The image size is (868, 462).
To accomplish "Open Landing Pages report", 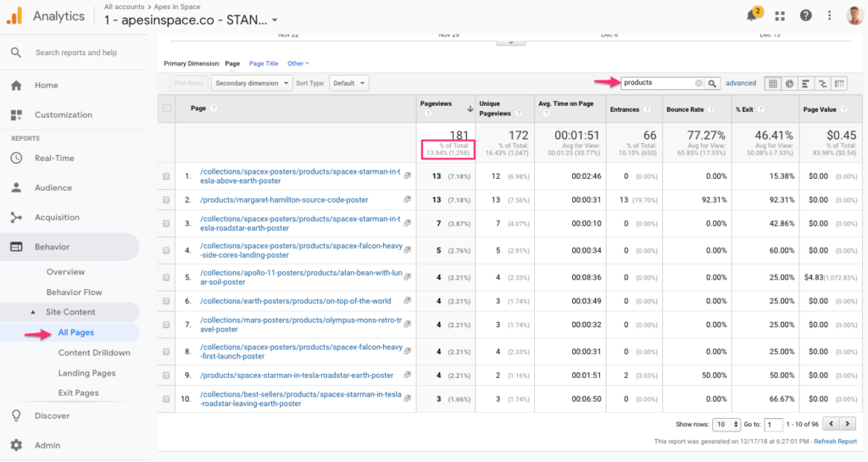I will (87, 373).
